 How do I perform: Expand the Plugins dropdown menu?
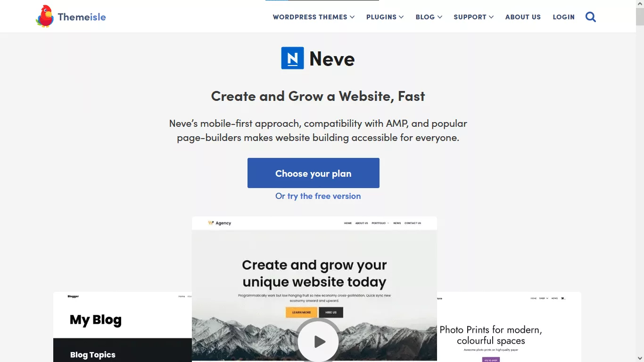point(385,17)
